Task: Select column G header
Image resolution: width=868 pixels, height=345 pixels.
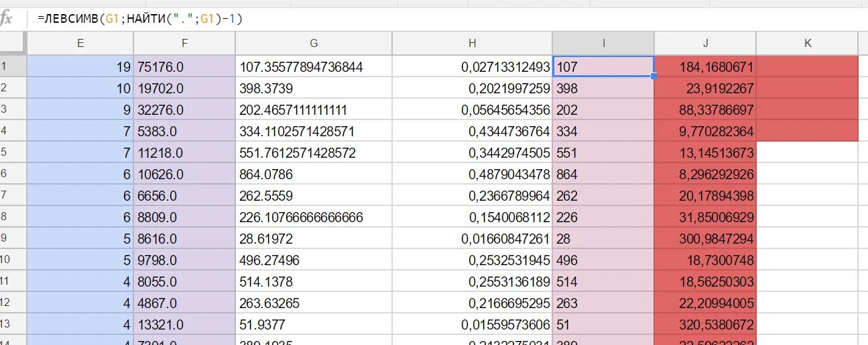Action: point(314,44)
